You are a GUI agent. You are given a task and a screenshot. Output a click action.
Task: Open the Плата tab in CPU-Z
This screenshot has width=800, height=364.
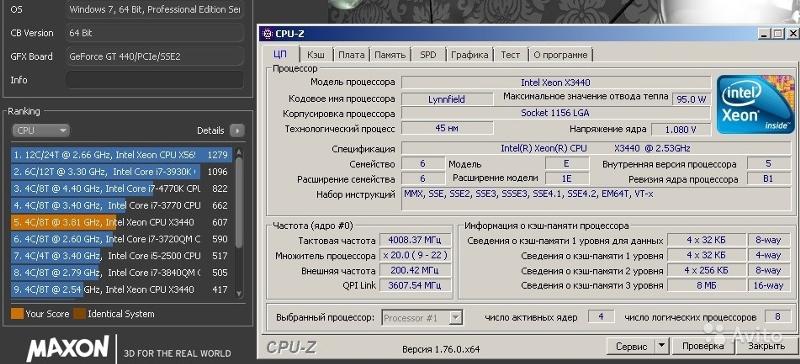coord(351,55)
